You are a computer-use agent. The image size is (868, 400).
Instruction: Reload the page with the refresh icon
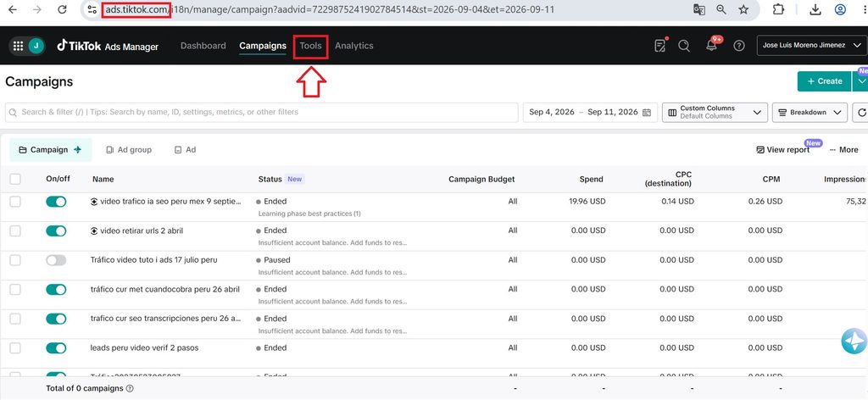point(62,9)
